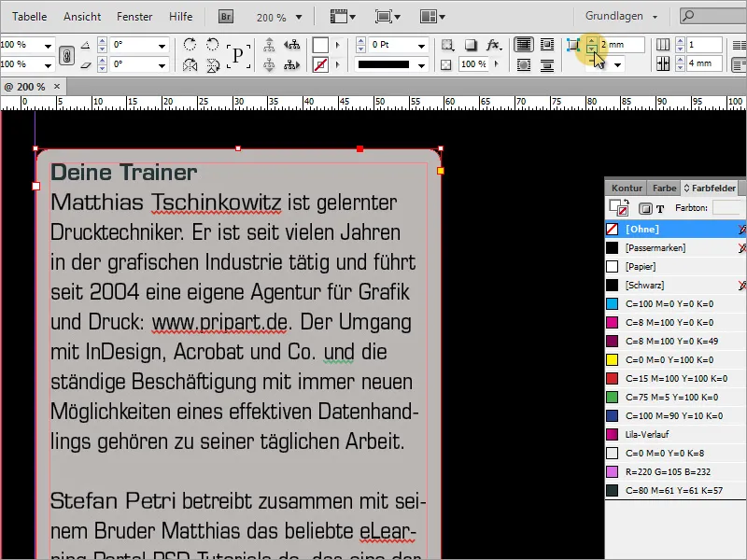The height and width of the screenshot is (560, 747).
Task: Click the number of columns icon
Action: [663, 45]
